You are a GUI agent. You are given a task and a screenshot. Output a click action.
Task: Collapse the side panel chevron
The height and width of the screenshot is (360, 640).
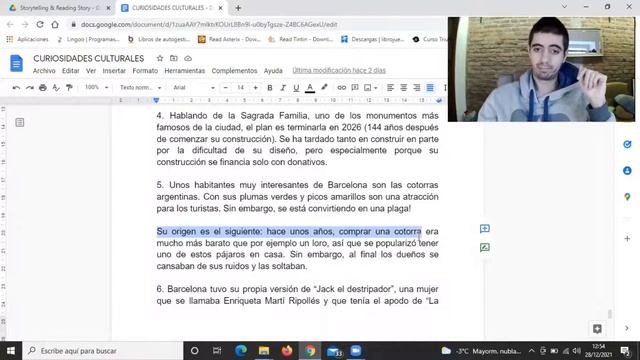click(x=627, y=328)
